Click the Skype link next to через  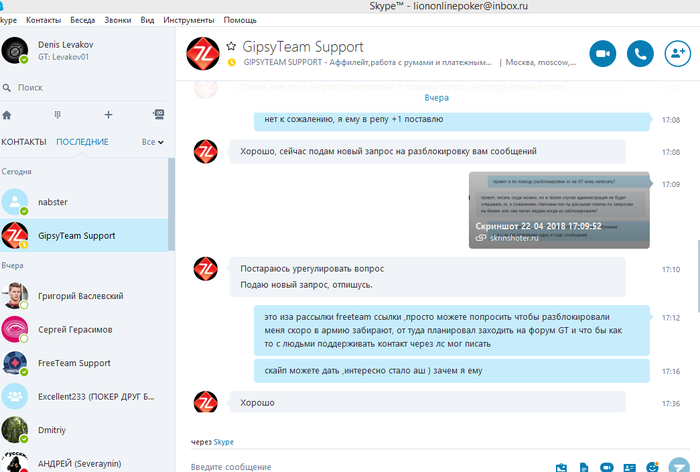click(x=224, y=442)
